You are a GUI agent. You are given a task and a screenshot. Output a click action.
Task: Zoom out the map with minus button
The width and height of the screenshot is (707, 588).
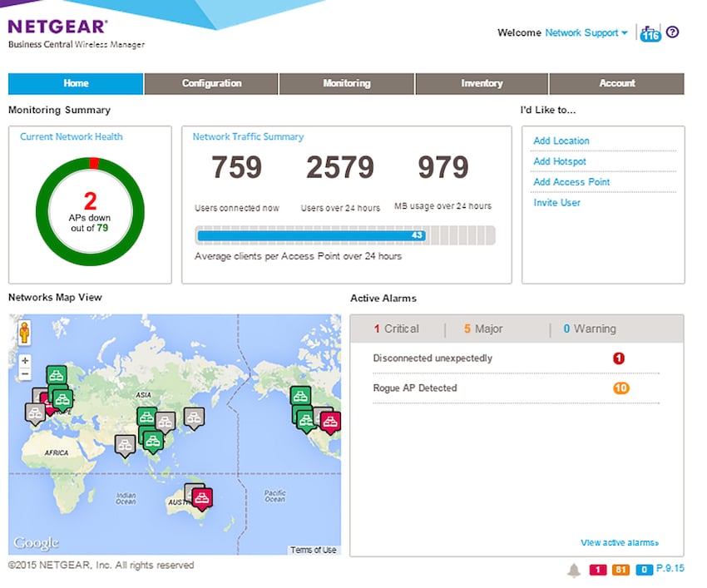tap(25, 373)
